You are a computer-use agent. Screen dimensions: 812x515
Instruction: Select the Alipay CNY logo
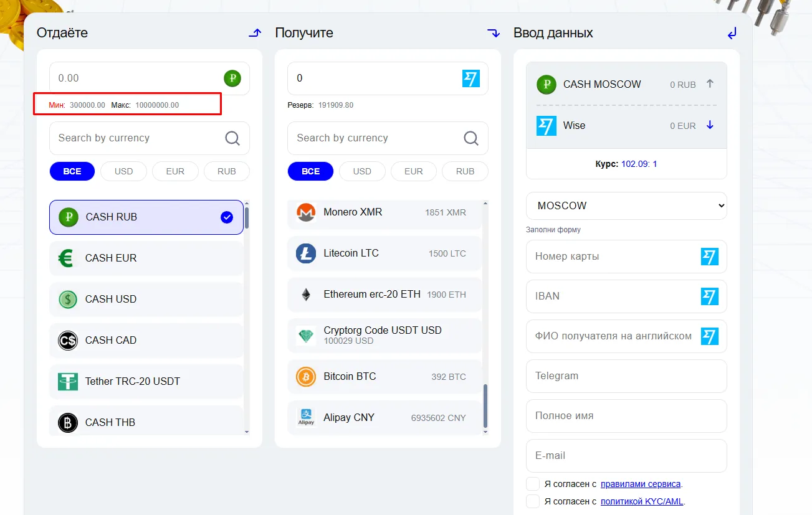(x=306, y=418)
